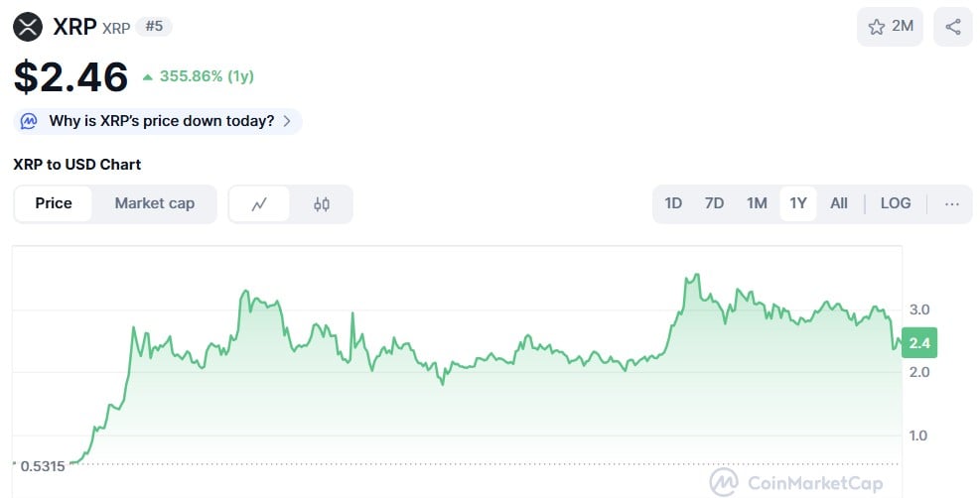Viewport: 980px width, 498px height.
Task: Add XRP to watchlist star
Action: 877,27
